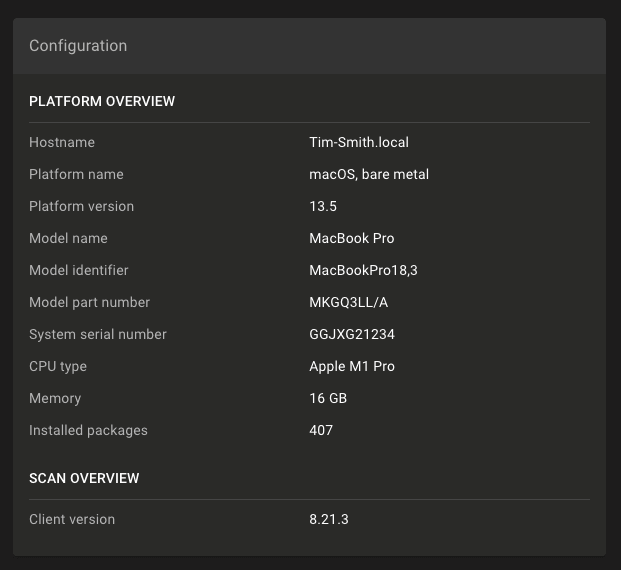Select the Apple M1 Pro value
Screen dimensions: 621x570
pyautogui.click(x=352, y=366)
